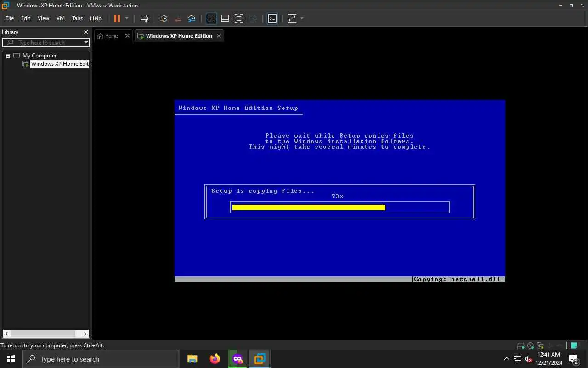Viewport: 588px width, 368px height.
Task: Open the VMware message log icon
Action: 574,345
